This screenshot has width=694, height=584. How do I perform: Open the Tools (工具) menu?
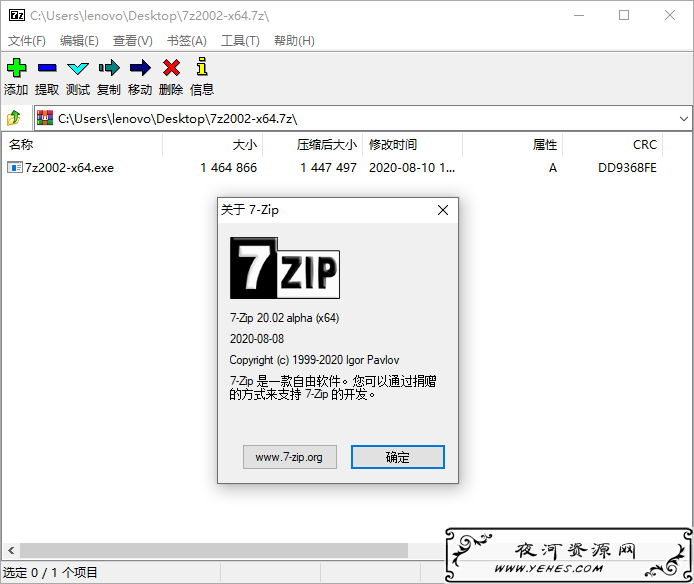[x=240, y=41]
